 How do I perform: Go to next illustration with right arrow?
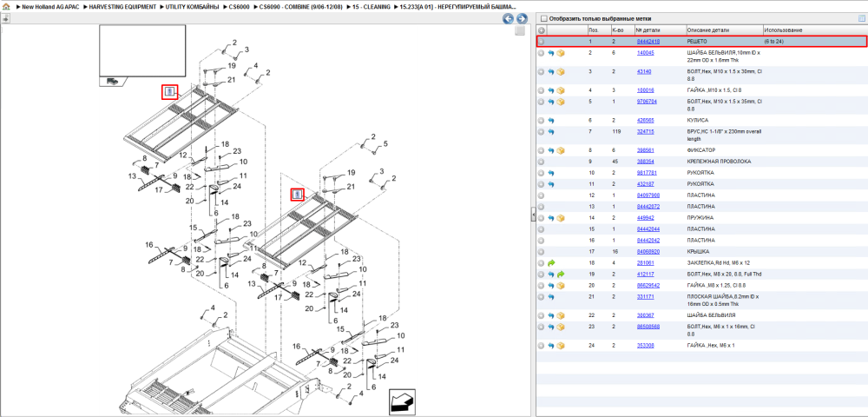click(521, 19)
